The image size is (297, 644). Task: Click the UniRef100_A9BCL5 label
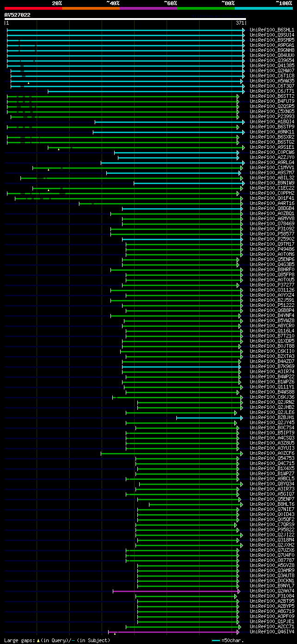click(272, 478)
